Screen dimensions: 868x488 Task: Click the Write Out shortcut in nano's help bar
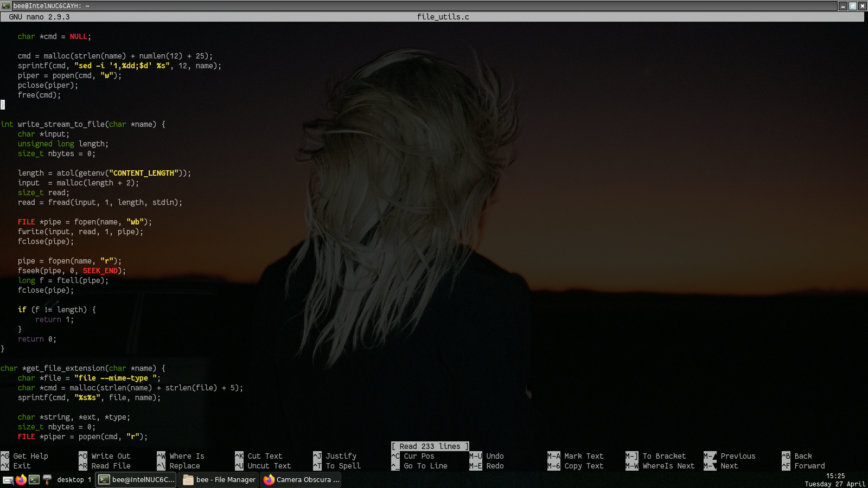(x=111, y=456)
